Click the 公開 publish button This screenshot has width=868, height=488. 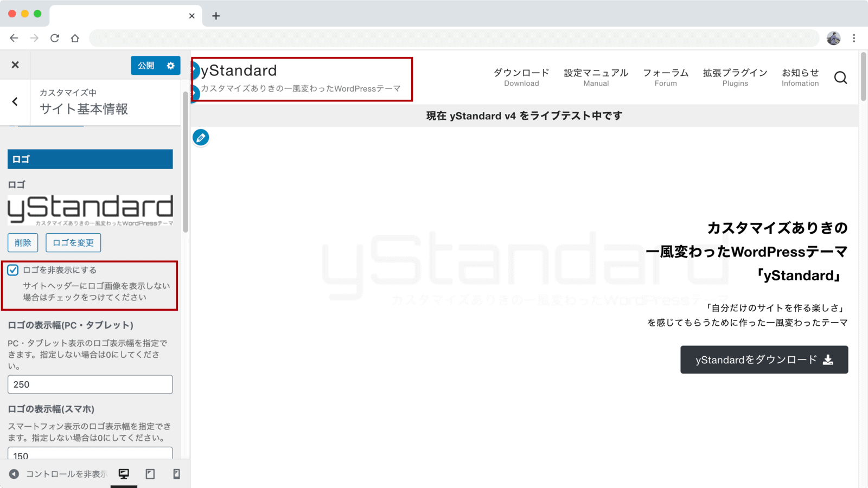click(146, 65)
